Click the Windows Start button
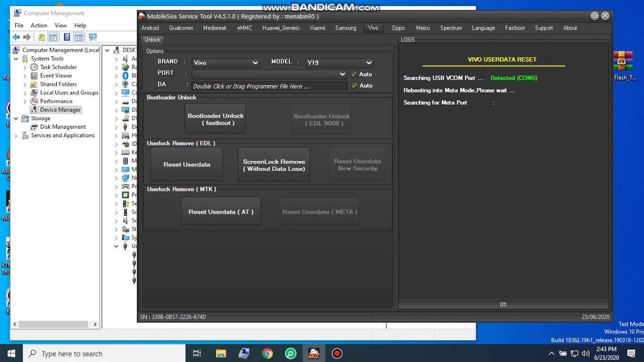The height and width of the screenshot is (362, 644). [x=12, y=353]
